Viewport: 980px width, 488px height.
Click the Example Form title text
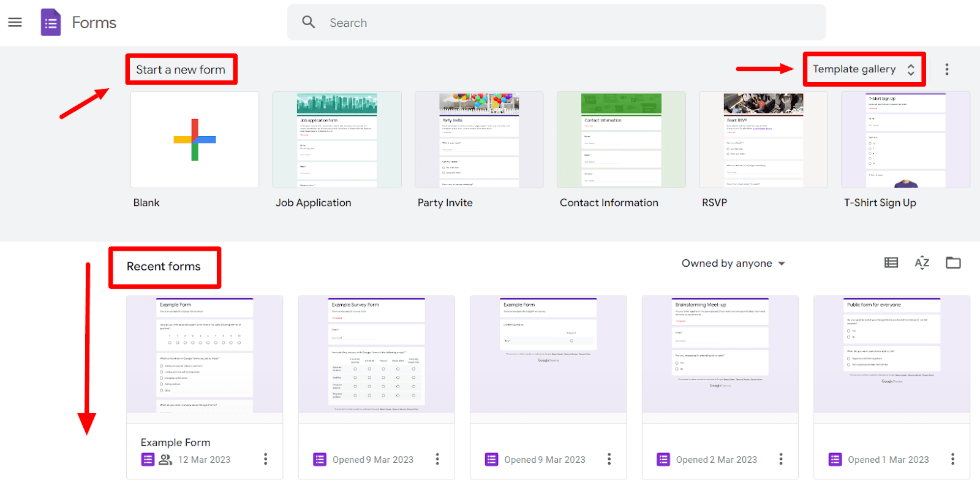pyautogui.click(x=175, y=443)
